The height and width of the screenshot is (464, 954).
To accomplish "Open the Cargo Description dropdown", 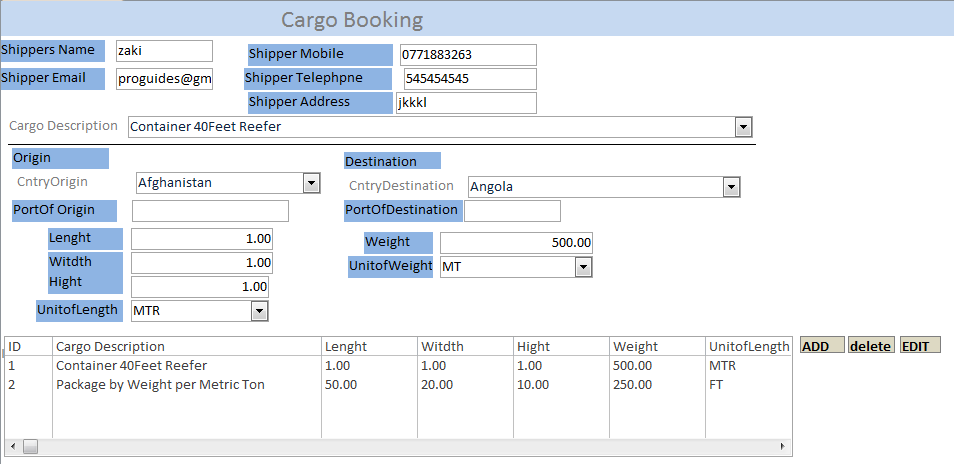I will click(x=743, y=127).
